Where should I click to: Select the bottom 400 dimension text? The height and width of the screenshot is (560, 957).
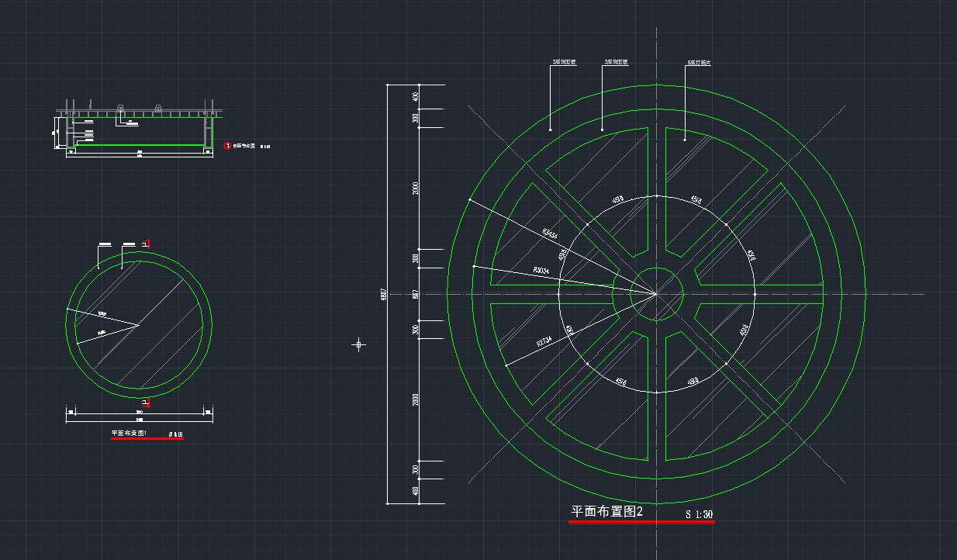(416, 491)
